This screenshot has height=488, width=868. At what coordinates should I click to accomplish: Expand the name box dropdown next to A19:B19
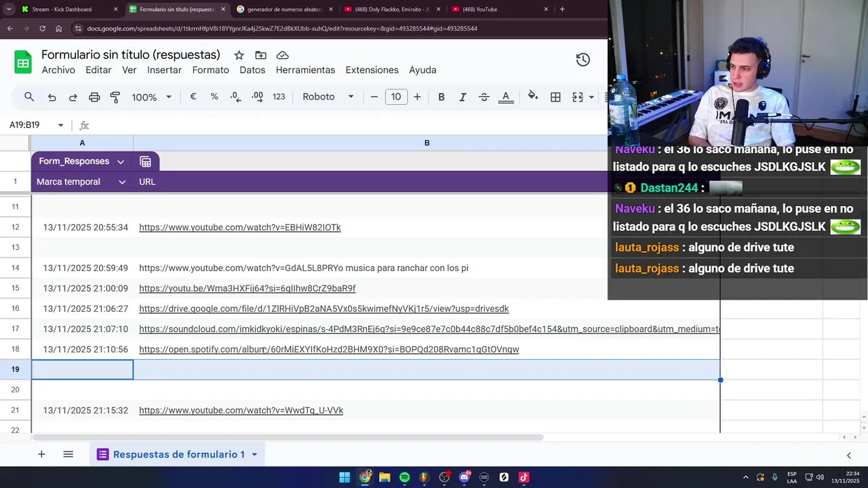click(60, 125)
